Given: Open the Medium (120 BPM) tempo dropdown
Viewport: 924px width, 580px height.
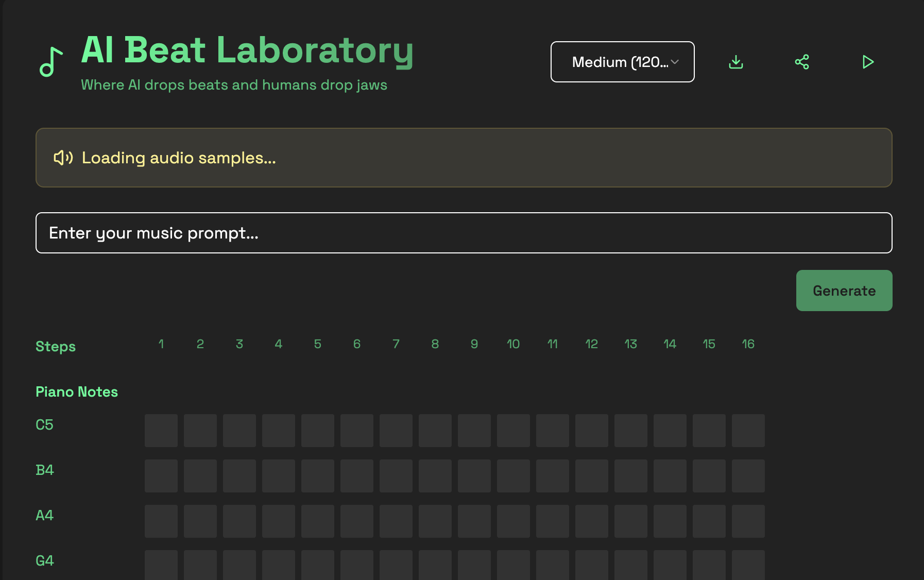Looking at the screenshot, I should pyautogui.click(x=622, y=62).
